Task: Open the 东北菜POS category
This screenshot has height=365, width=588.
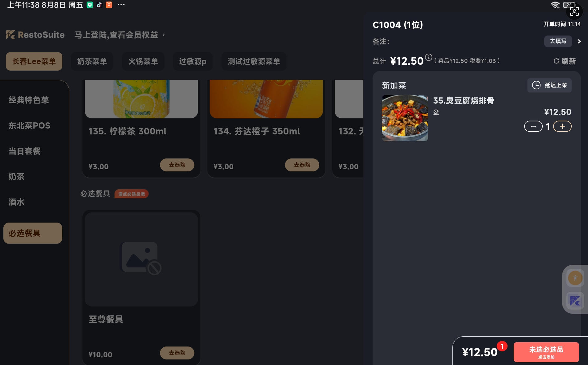Action: [30, 125]
